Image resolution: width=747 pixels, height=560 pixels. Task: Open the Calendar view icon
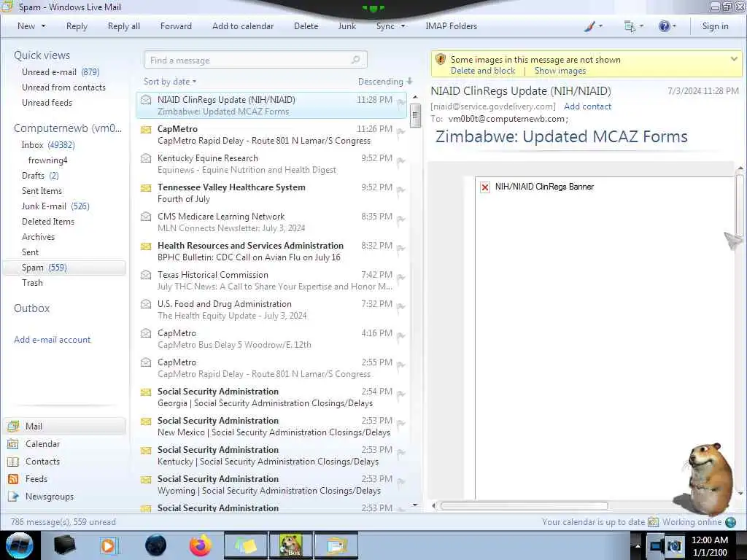(x=13, y=444)
